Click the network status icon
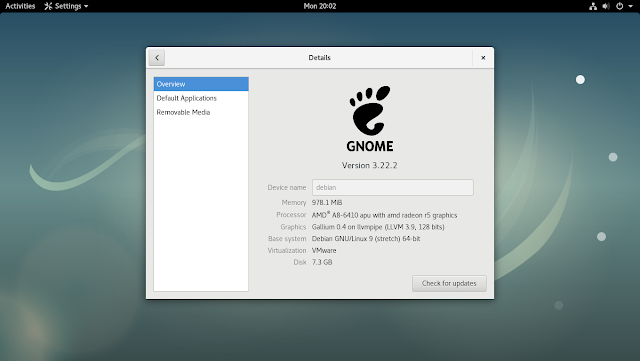The width and height of the screenshot is (640, 361). (593, 6)
